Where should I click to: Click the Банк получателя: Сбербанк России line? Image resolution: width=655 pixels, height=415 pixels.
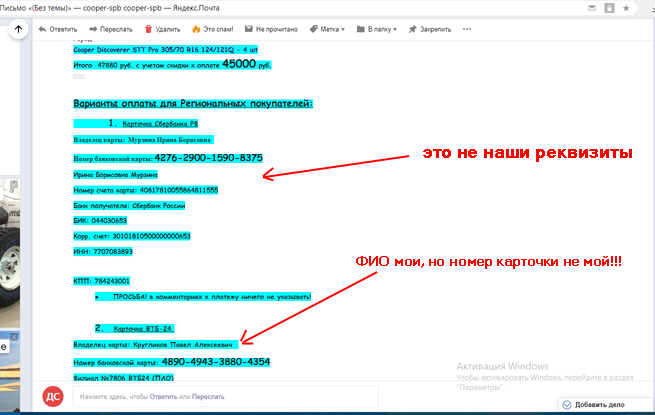(x=129, y=206)
